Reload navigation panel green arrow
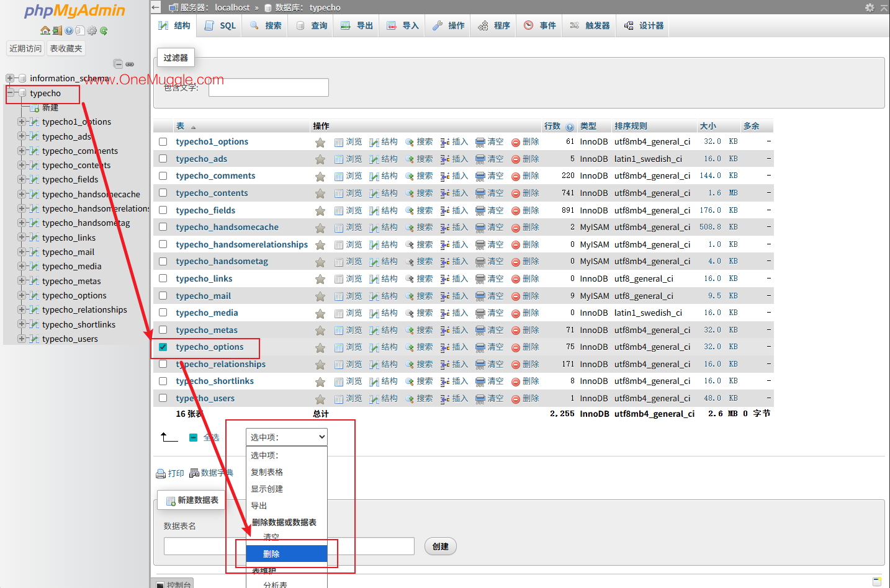The image size is (890, 588). pos(104,30)
